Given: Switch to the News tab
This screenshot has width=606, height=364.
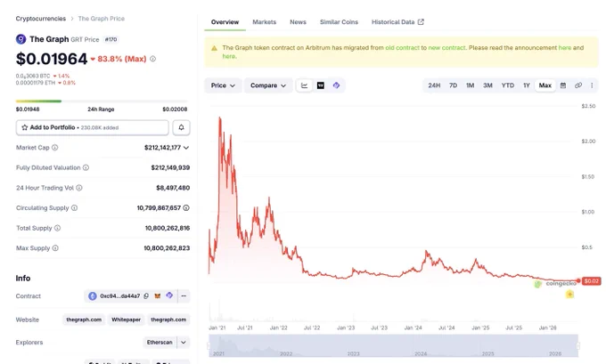Looking at the screenshot, I should point(298,22).
